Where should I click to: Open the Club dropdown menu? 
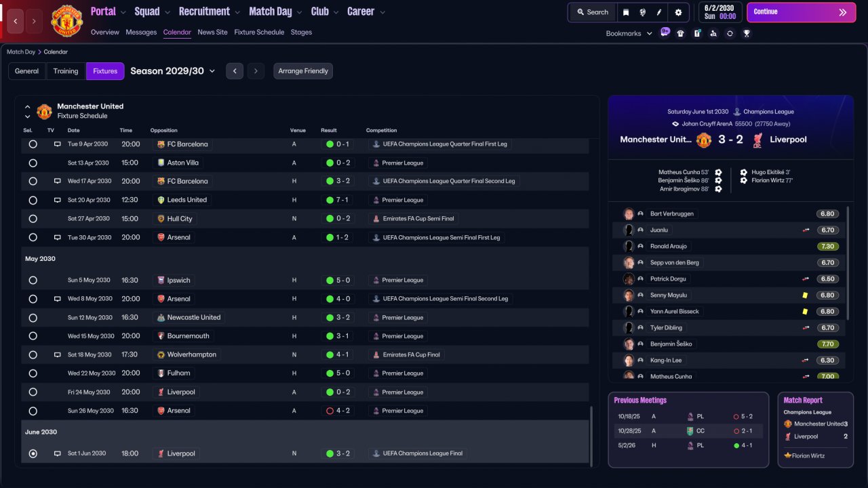(325, 12)
